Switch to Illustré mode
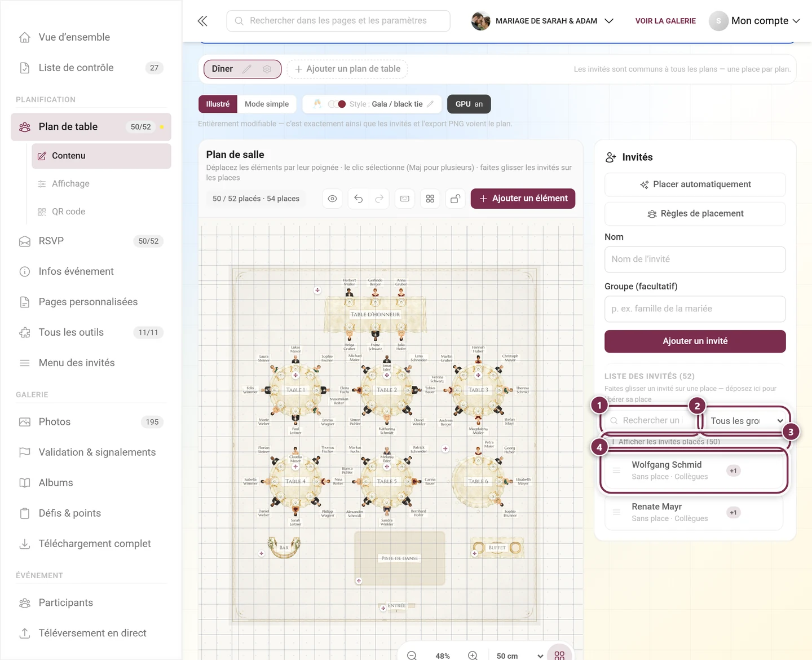 (x=218, y=104)
